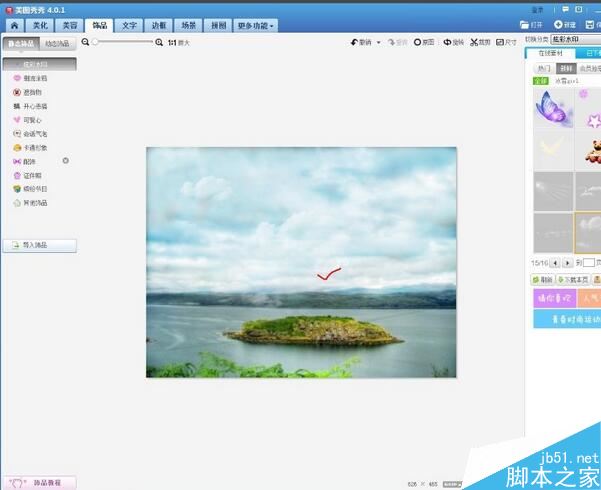601x490 pixels.
Task: Select the 遮挡物 sticker category
Action: 28,92
